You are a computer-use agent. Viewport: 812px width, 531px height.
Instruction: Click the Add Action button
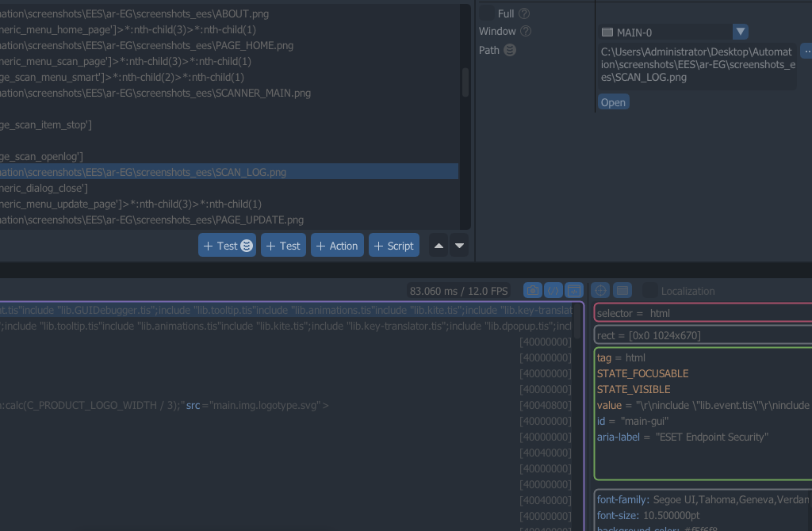point(337,246)
